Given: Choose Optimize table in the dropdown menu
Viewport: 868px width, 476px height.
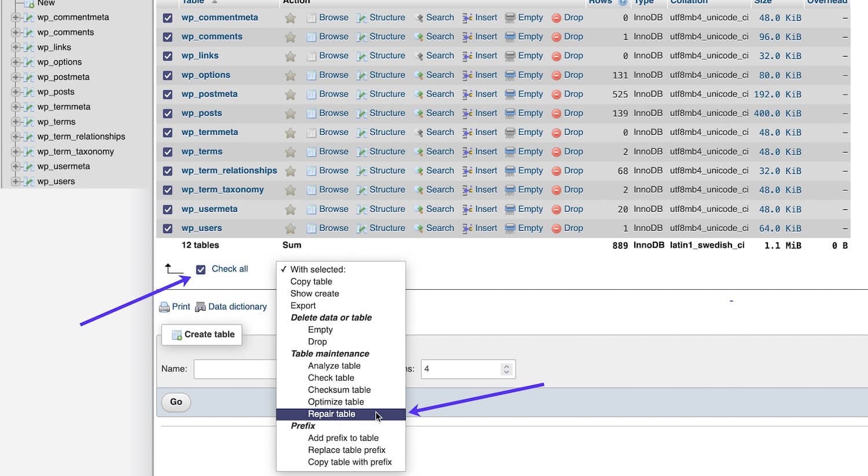Looking at the screenshot, I should pyautogui.click(x=336, y=401).
